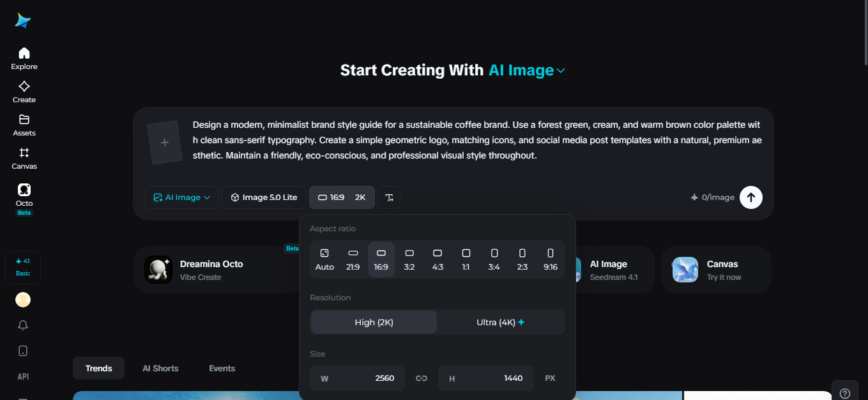
Task: Click the text style icon button
Action: tap(390, 197)
